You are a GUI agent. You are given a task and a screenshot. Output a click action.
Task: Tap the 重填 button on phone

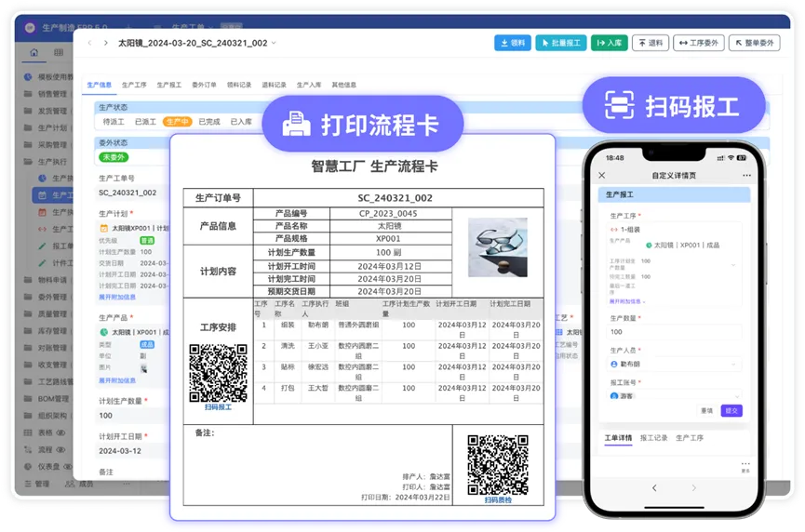pos(707,410)
